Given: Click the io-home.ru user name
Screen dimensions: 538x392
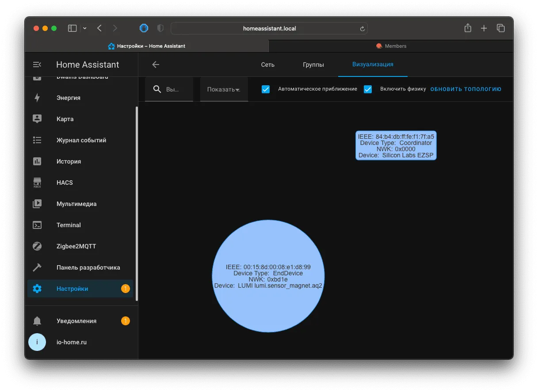Looking at the screenshot, I should [x=72, y=342].
